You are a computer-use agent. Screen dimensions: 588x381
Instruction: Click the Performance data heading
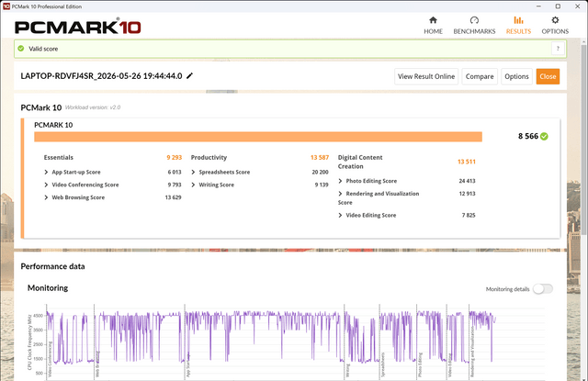click(52, 266)
